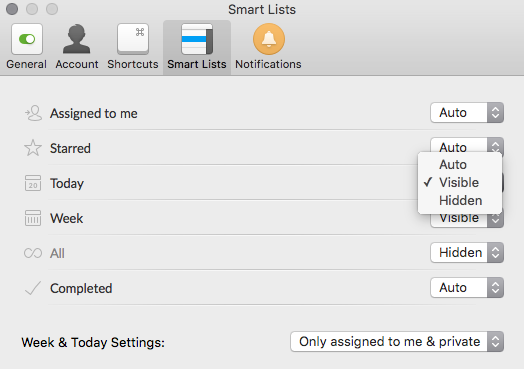Open the Notifications tab
Screen dimensions: 524x369
point(268,46)
